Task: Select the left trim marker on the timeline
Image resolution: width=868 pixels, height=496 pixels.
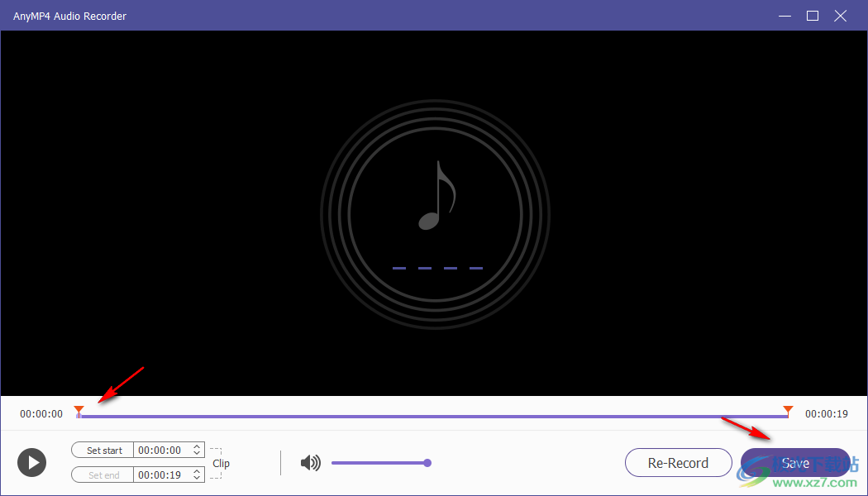Action: point(79,410)
